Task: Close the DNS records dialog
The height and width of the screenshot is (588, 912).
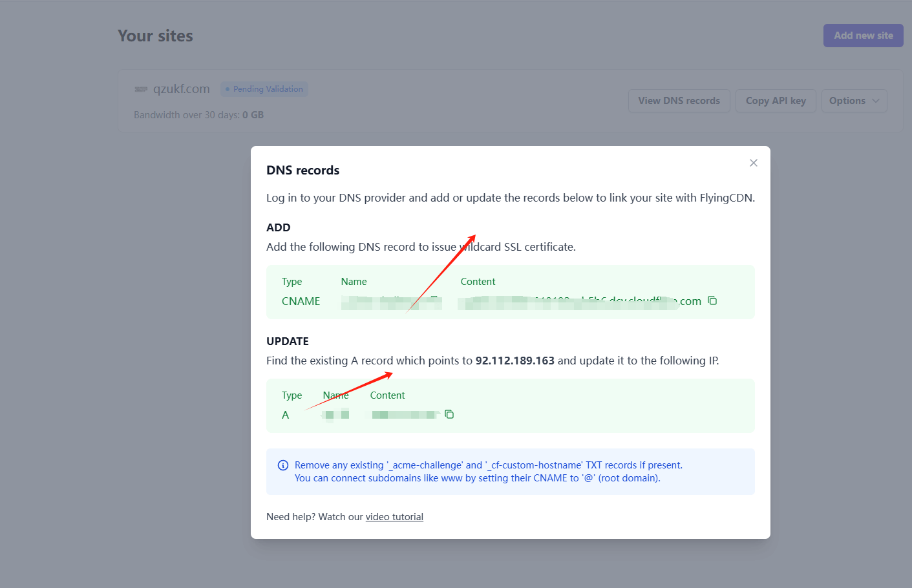Action: [x=753, y=163]
